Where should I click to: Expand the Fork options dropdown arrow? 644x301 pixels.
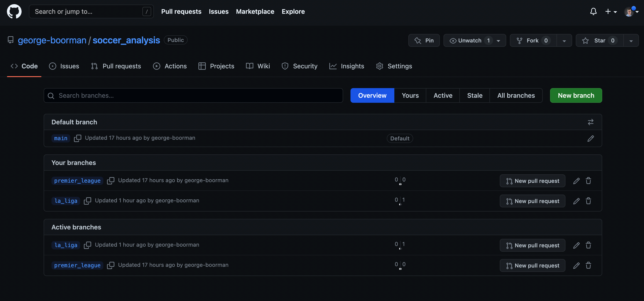pos(564,41)
